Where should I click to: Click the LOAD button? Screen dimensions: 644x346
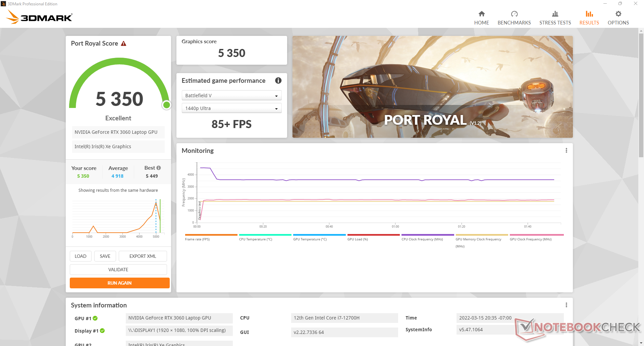(x=80, y=256)
